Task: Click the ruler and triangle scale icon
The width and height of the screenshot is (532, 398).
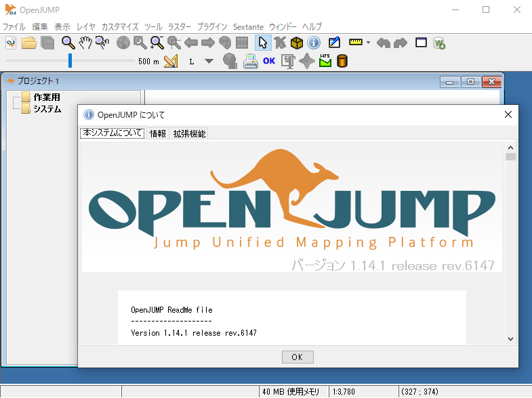Action: (x=171, y=62)
